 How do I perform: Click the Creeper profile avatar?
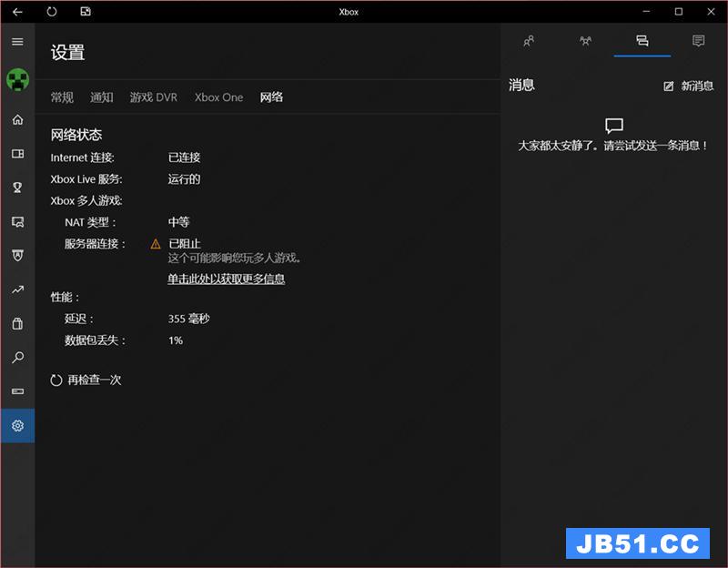pyautogui.click(x=17, y=80)
